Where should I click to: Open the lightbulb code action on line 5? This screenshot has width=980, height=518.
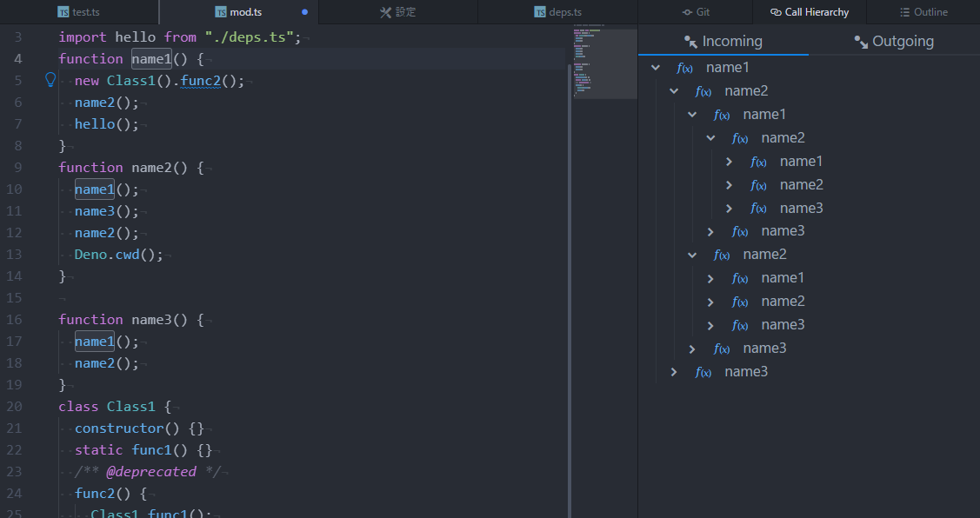coord(50,79)
